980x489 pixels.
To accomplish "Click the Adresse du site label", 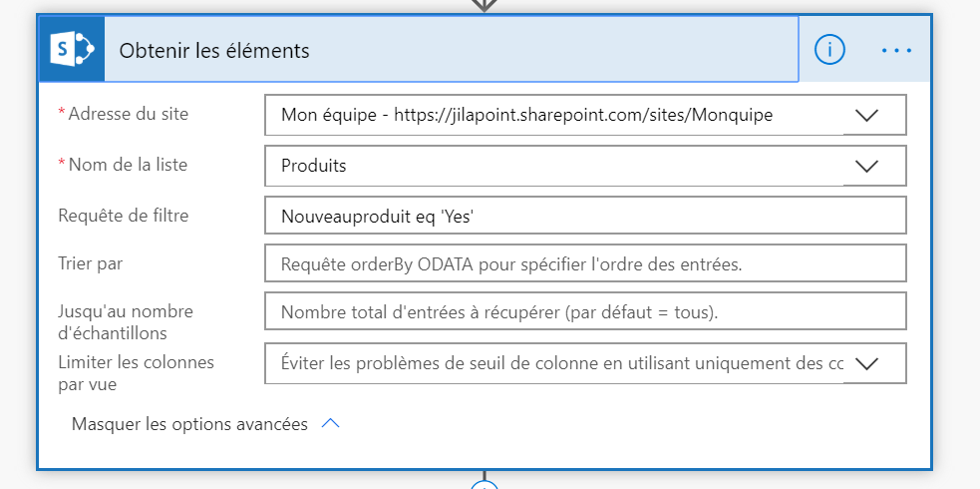I will click(x=128, y=114).
